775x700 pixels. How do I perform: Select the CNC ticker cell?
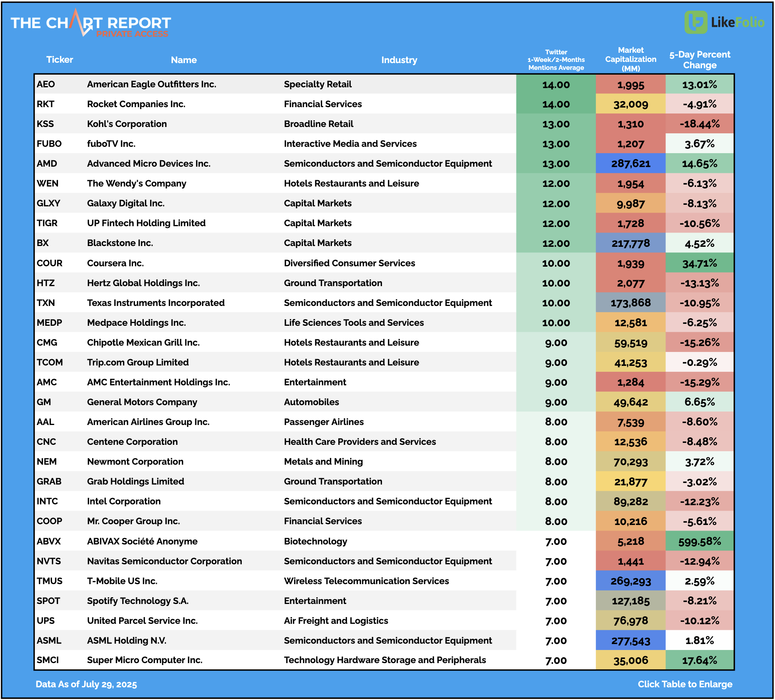pos(46,442)
